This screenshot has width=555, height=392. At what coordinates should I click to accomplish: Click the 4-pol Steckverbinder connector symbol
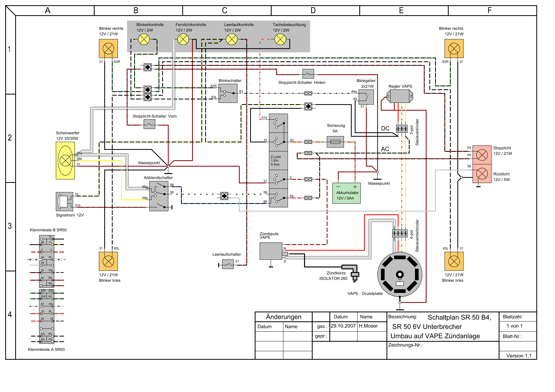point(400,233)
